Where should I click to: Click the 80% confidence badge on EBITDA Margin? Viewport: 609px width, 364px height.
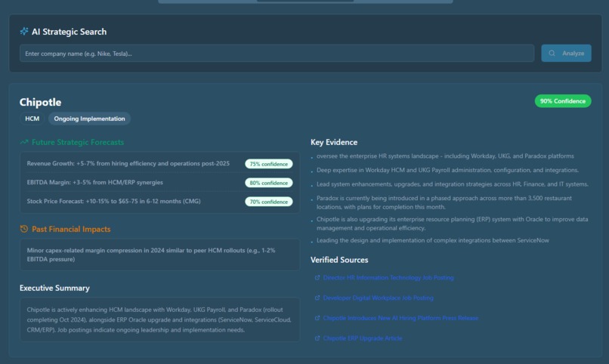[269, 183]
